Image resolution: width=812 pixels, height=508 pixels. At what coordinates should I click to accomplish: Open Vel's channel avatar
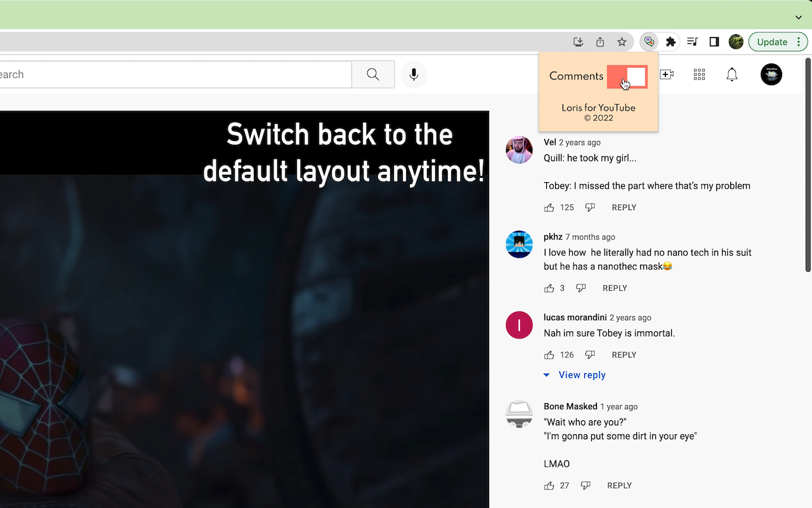click(x=519, y=150)
